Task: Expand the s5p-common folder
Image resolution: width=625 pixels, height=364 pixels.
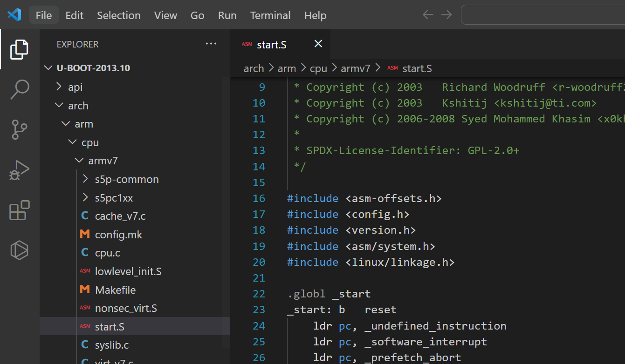Action: [85, 179]
